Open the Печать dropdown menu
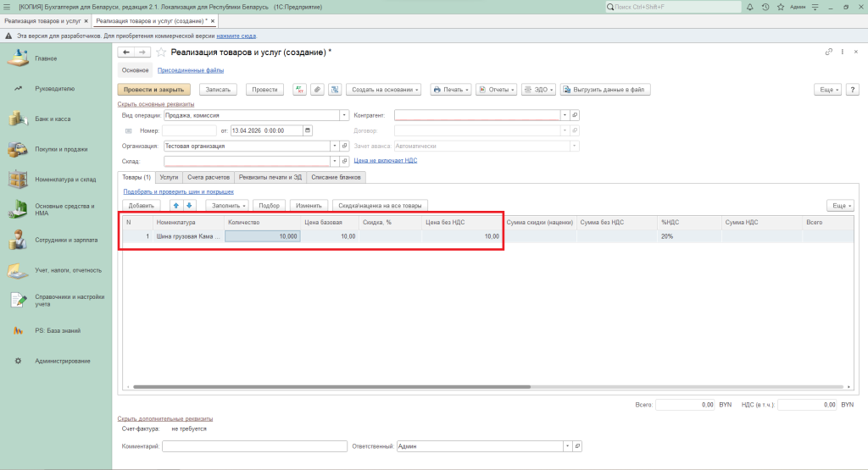Image resolution: width=868 pixels, height=470 pixels. 450,89
